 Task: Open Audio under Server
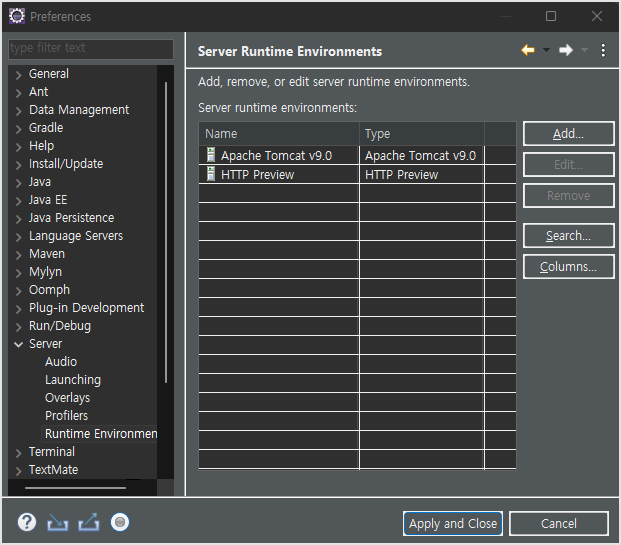[61, 362]
